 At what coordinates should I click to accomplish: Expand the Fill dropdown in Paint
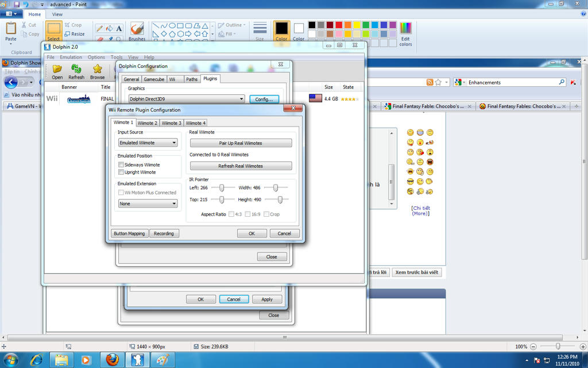tap(235, 34)
